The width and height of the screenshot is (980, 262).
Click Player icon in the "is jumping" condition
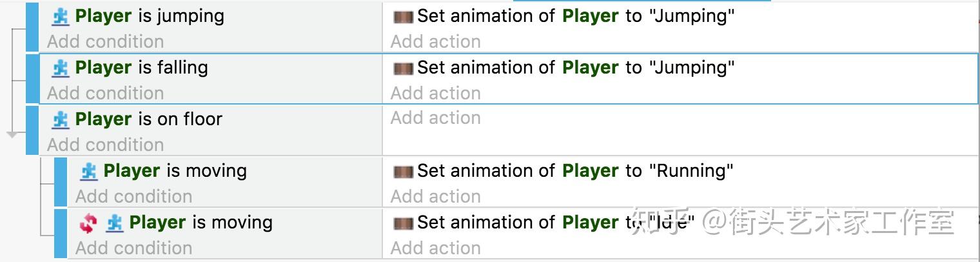61,16
